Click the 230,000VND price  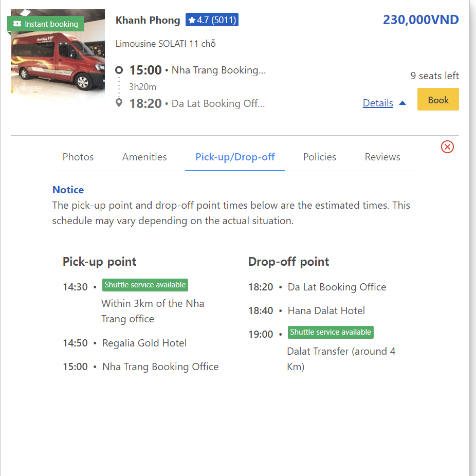coord(420,20)
